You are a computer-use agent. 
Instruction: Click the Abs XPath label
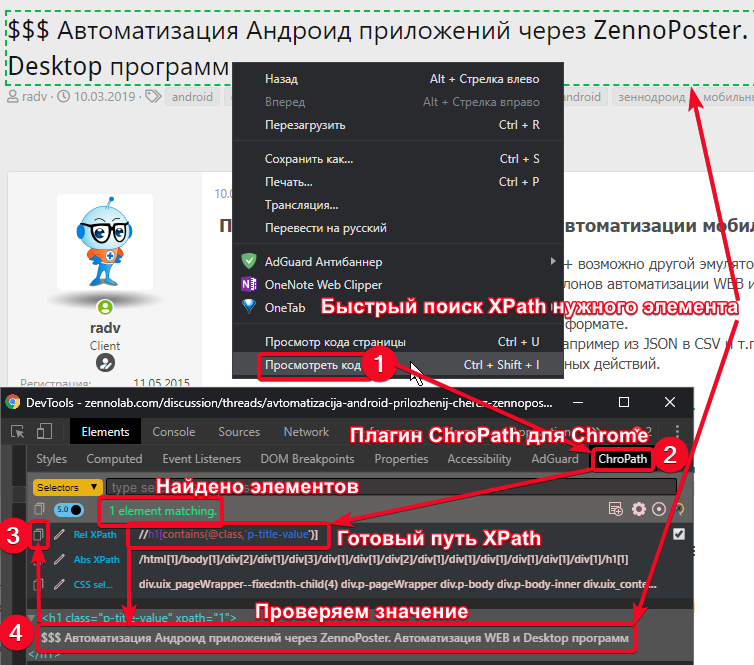tap(96, 559)
